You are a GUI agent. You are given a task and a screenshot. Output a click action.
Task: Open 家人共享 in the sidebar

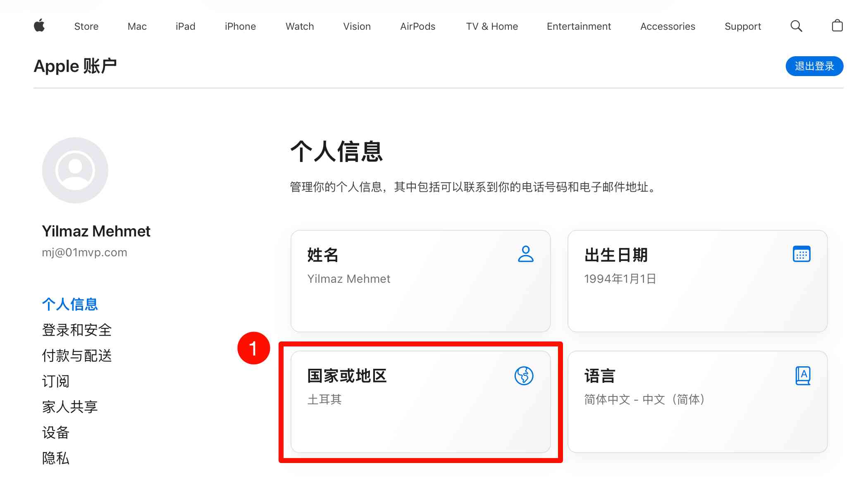(70, 407)
